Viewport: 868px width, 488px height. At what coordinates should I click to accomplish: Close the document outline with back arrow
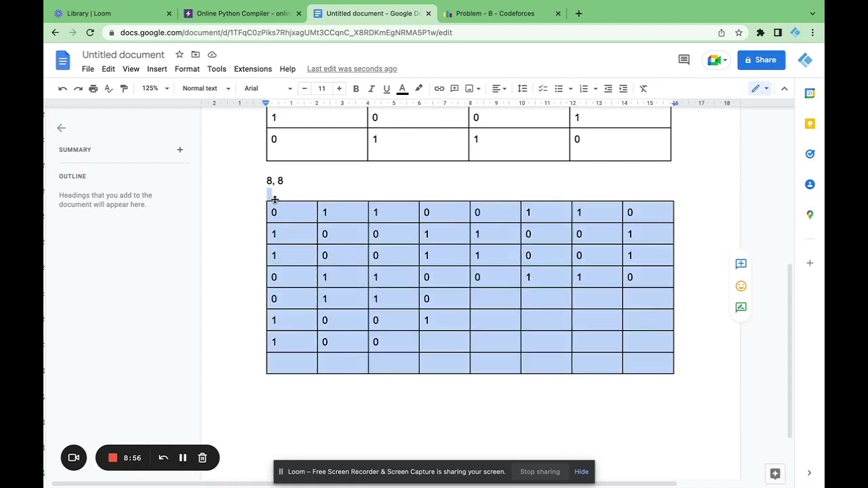click(x=61, y=127)
